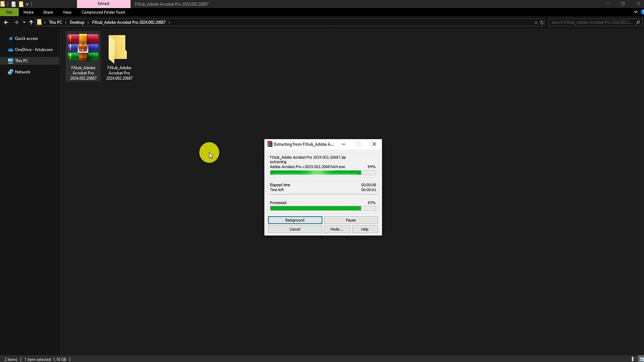Click the Properties quick access toolbar icon
Image resolution: width=644 pixels, height=362 pixels.
coord(14,4)
